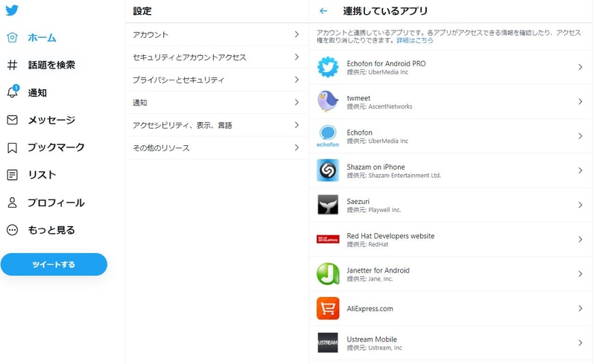Image resolution: width=596 pixels, height=364 pixels.
Task: Click Echofon for Android PRO gear icon
Action: click(328, 67)
